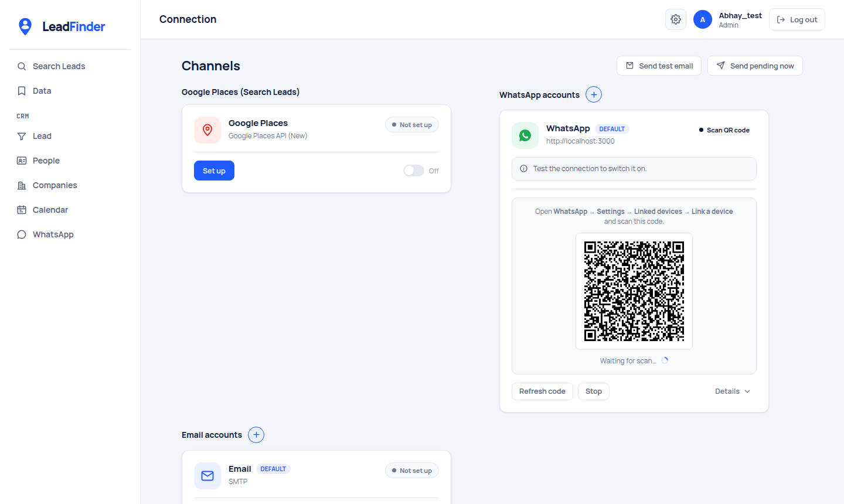Screen dimensions: 844x504
Task: Click the WhatsApp QR code image
Action: click(x=634, y=291)
